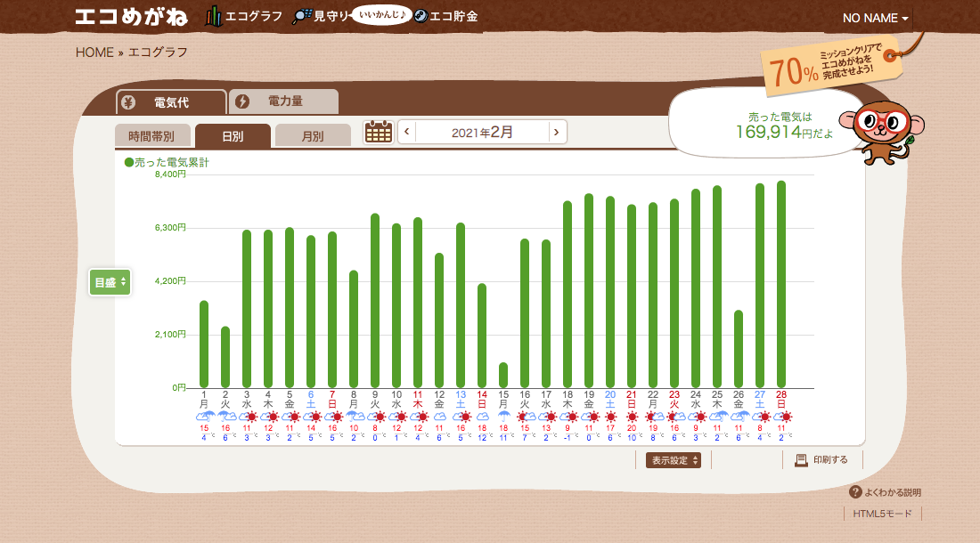Click the green bar for day 9

(x=375, y=301)
